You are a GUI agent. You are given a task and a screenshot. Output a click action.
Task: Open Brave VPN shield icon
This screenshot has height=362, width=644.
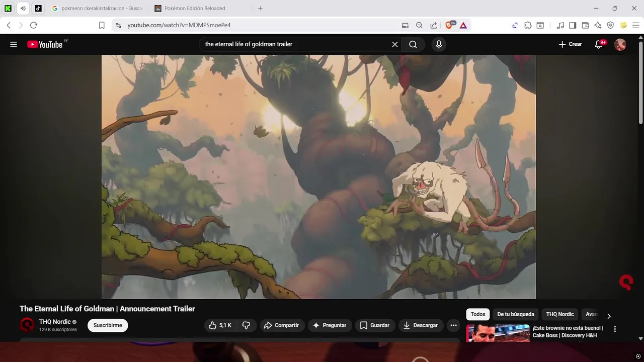coord(610,25)
